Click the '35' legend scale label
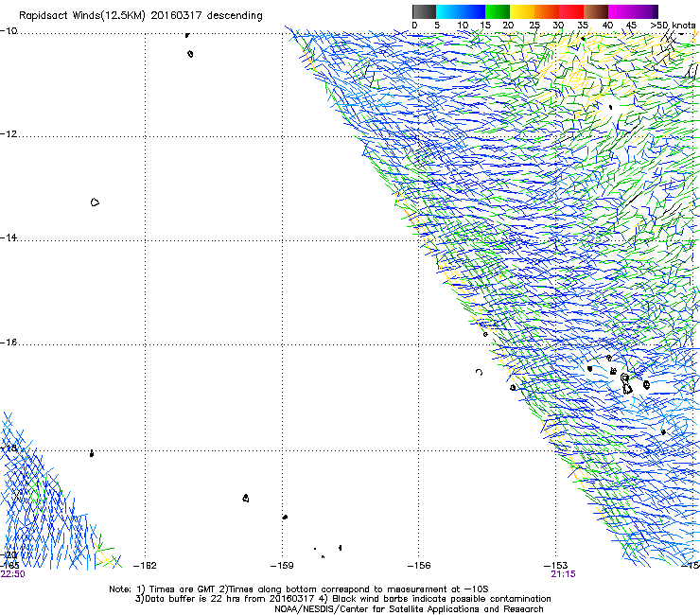 [x=583, y=26]
